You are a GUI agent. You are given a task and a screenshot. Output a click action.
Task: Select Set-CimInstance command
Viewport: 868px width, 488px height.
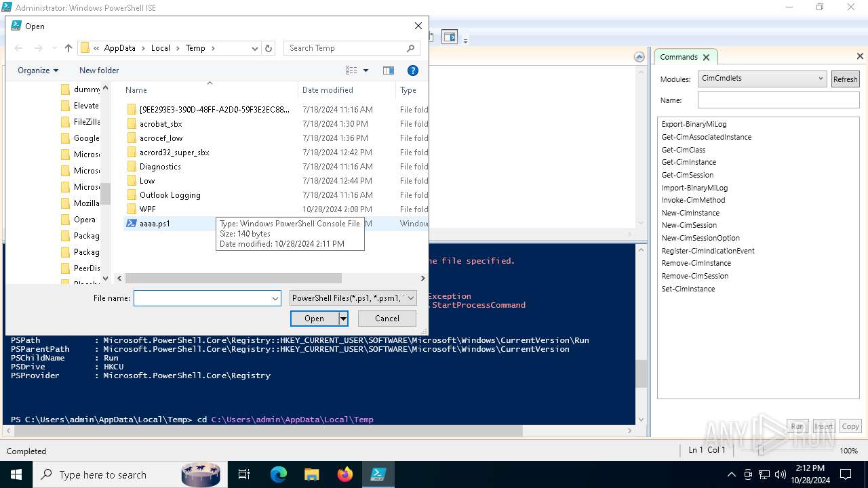click(x=688, y=289)
